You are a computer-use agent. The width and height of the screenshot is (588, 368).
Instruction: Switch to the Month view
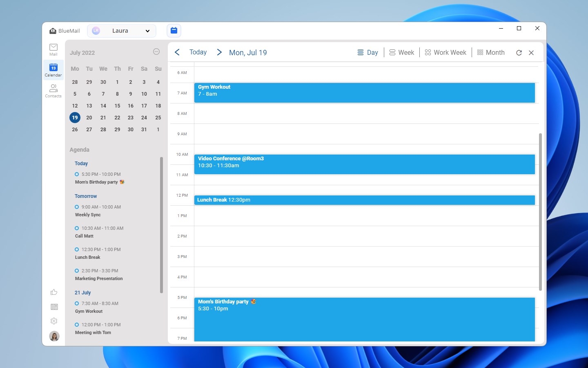491,52
